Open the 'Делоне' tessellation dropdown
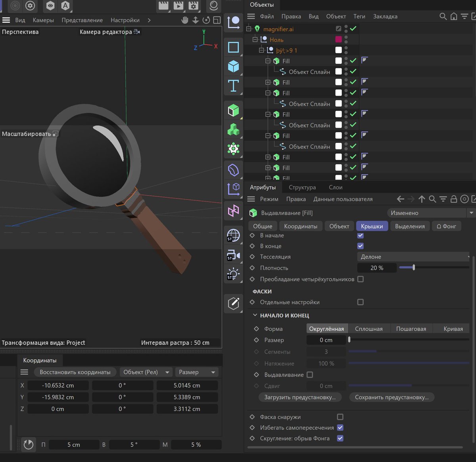The image size is (476, 462). (414, 257)
